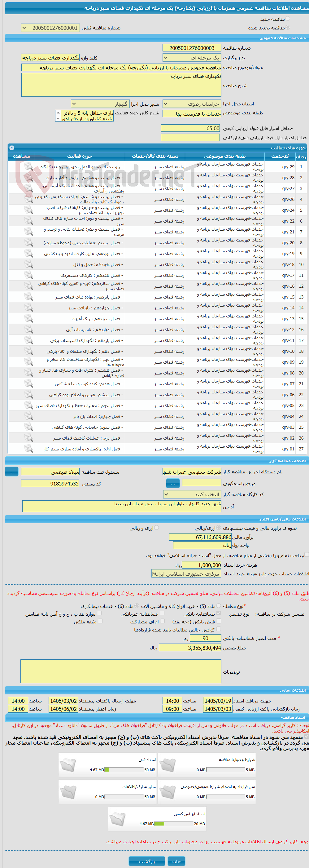Open شرایط و ضوابط مناقصه folder icon
The image size is (309, 868).
point(167,764)
